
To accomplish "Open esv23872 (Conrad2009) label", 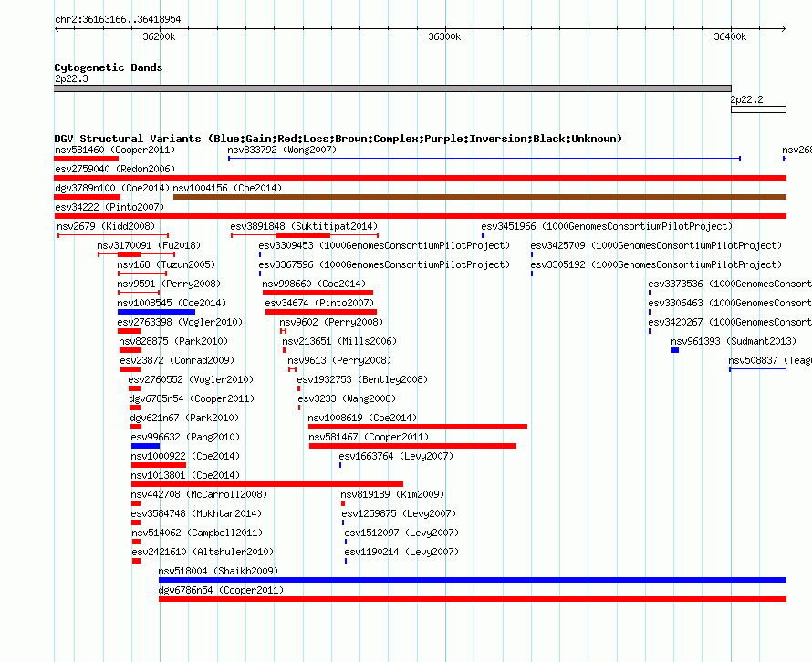I will pos(177,361).
